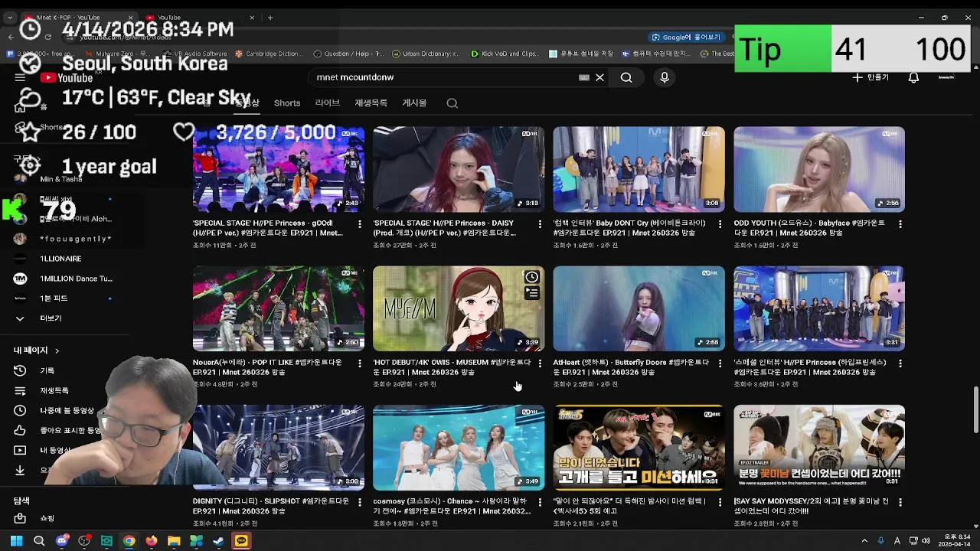Click the 만들기 create button
The width and height of the screenshot is (980, 551).
tap(871, 77)
